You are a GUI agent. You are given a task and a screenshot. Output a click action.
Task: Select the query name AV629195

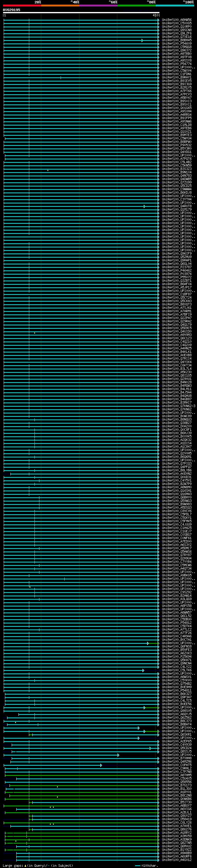(x=11, y=10)
